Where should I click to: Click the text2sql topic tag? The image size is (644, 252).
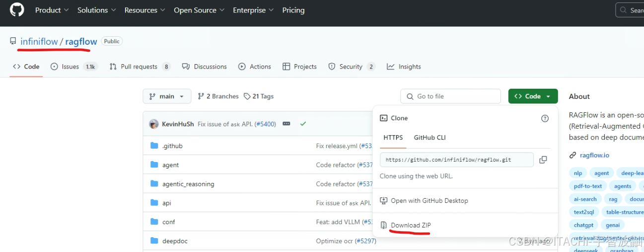[584, 212]
